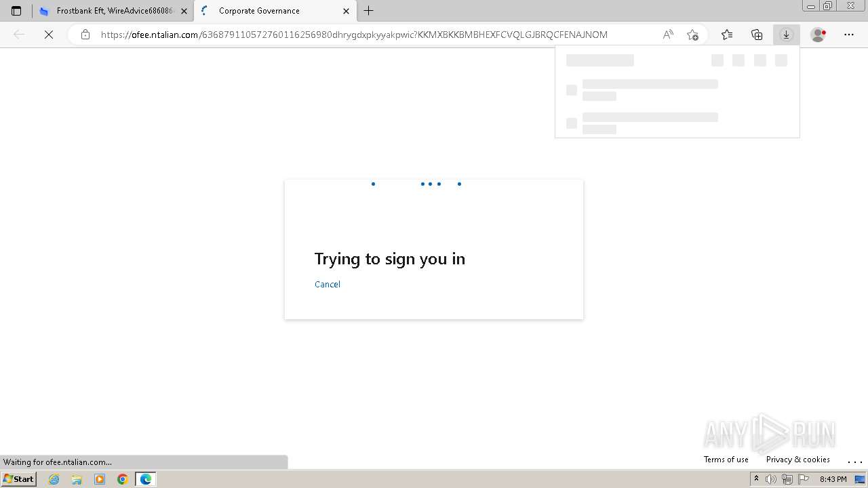Open the tab actions menu icon

pos(16,11)
